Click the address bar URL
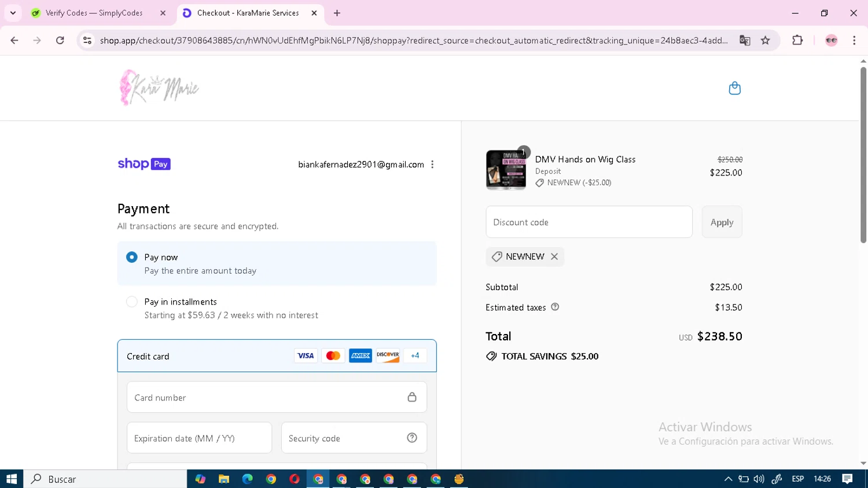868x488 pixels. tap(414, 40)
